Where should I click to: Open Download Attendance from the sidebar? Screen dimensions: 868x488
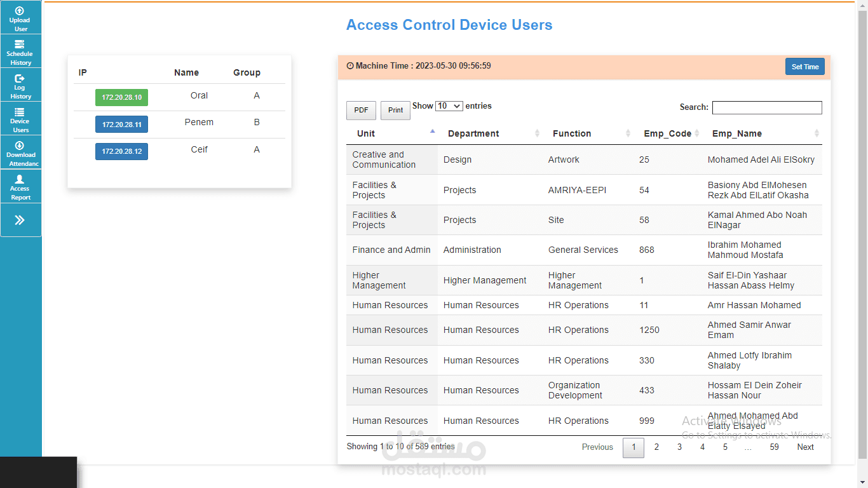click(x=20, y=152)
